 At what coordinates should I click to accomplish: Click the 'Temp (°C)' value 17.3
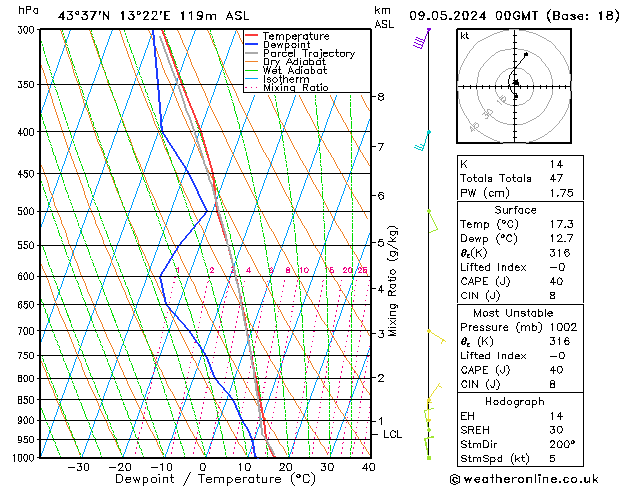[562, 224]
